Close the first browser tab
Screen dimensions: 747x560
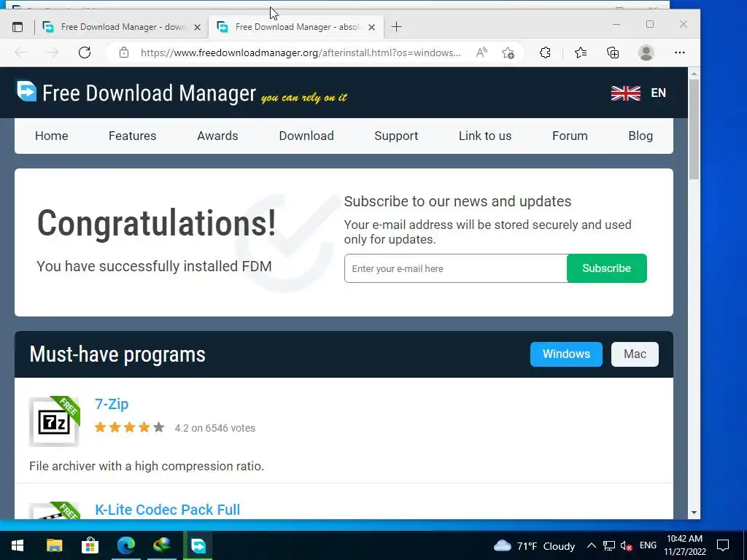pos(197,27)
